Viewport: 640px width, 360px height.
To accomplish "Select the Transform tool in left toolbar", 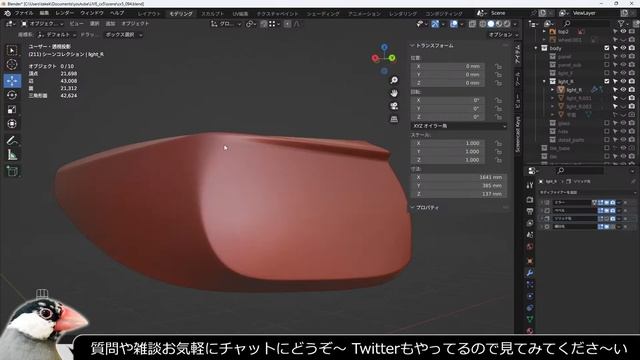I will [12, 124].
